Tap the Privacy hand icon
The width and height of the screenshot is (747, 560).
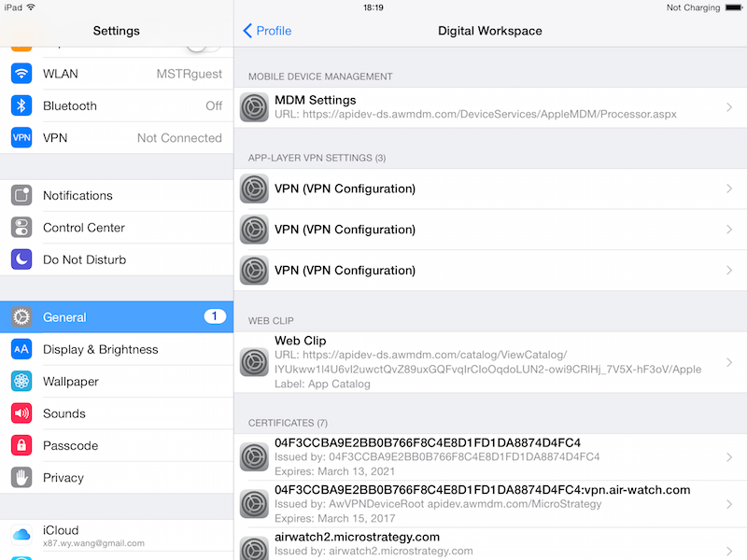tap(21, 478)
